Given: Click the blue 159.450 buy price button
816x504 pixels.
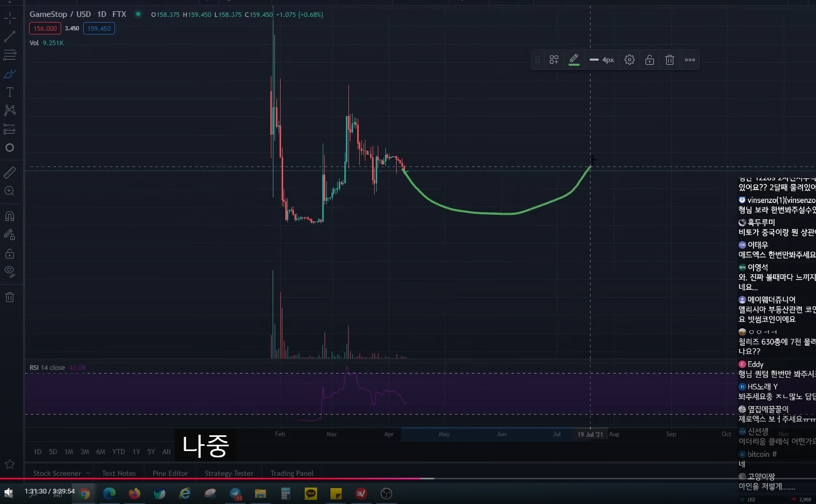Looking at the screenshot, I should pos(99,28).
